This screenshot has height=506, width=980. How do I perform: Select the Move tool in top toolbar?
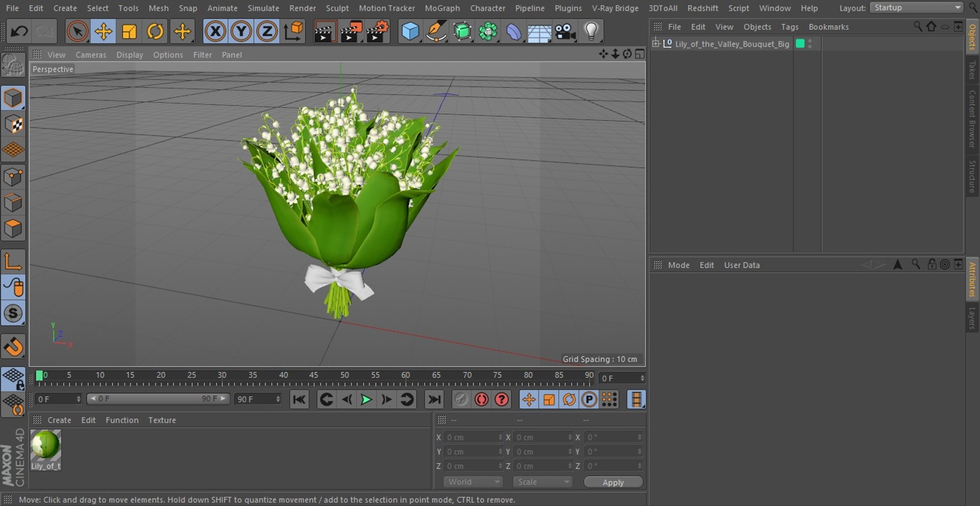pos(103,32)
